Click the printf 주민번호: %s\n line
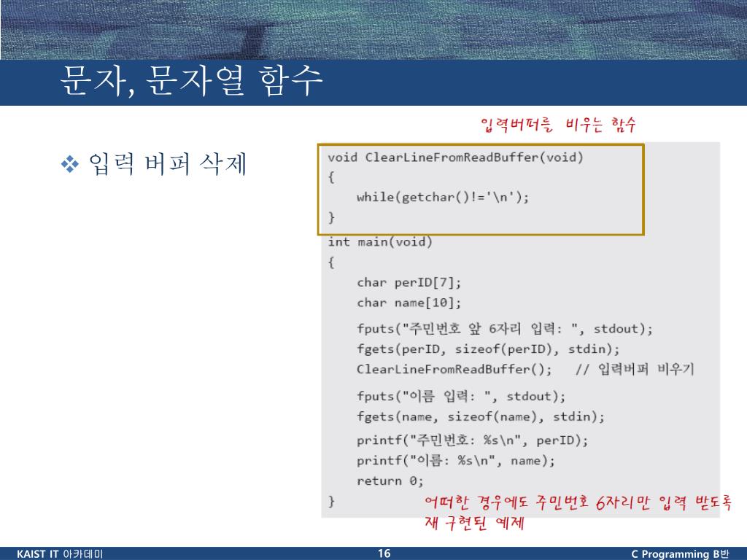The image size is (747, 560). click(x=472, y=440)
